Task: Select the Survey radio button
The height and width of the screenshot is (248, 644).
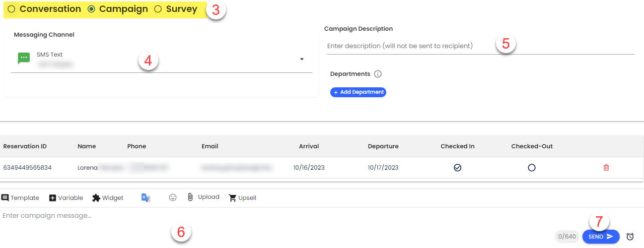Action: click(158, 9)
